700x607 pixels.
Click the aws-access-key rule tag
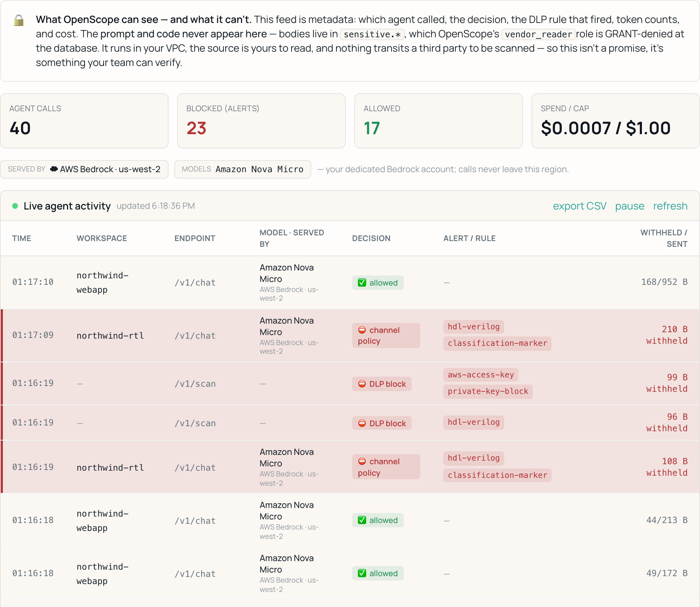click(481, 375)
